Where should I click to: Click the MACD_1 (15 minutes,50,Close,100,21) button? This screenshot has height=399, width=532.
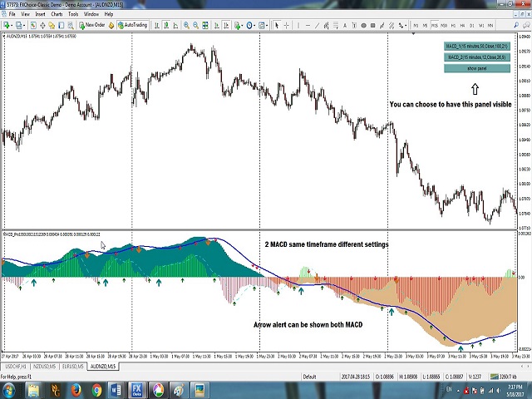pyautogui.click(x=476, y=47)
